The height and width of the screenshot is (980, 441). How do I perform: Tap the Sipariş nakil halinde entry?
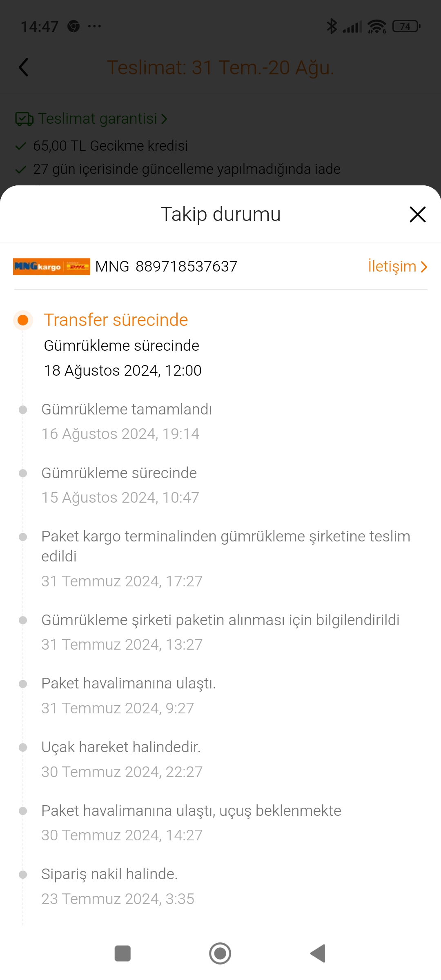[x=109, y=874]
